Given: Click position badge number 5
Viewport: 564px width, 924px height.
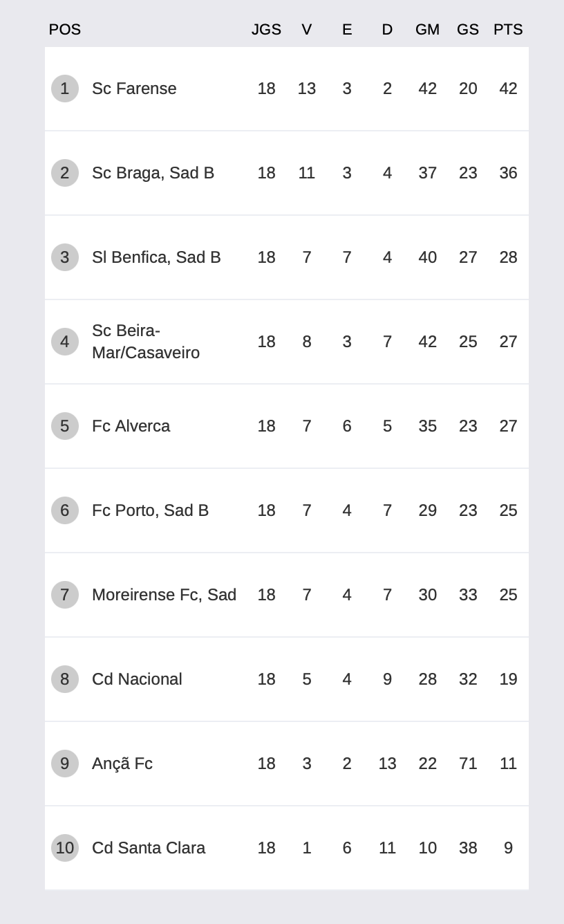Looking at the screenshot, I should tap(65, 426).
